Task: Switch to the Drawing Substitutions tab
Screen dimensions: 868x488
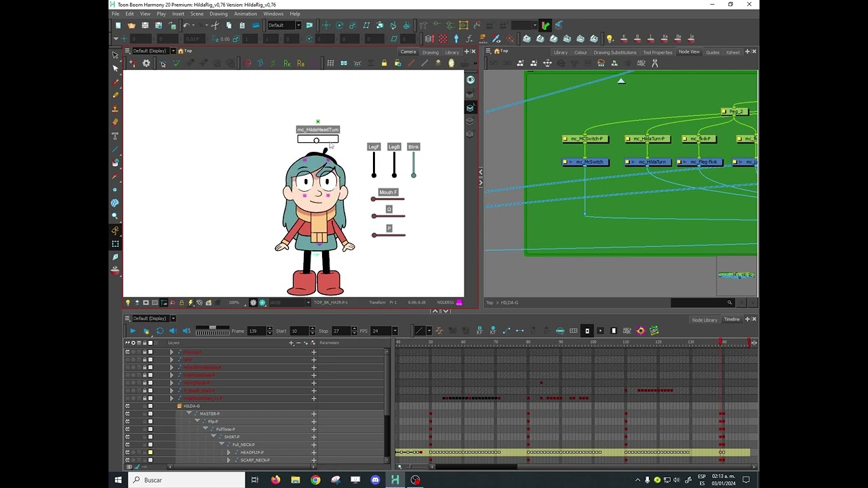Action: pos(614,52)
